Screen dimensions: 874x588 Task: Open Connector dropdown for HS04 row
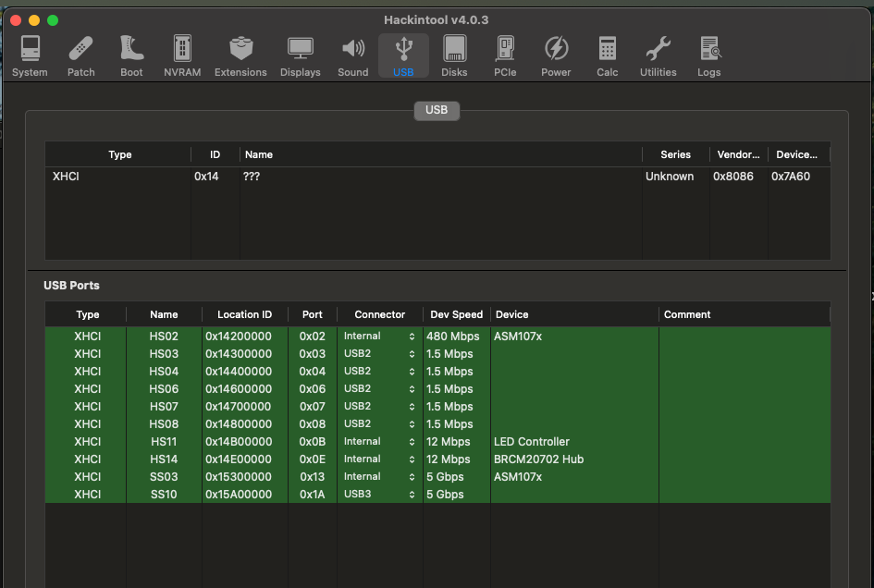pos(379,371)
